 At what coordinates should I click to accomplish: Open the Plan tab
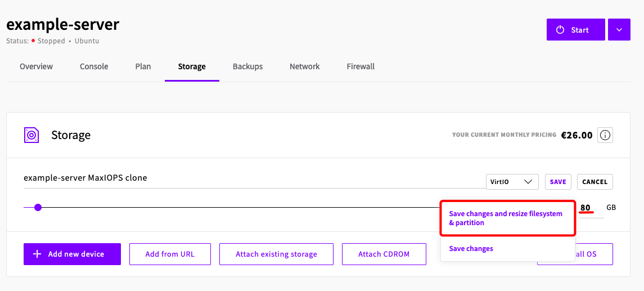143,66
